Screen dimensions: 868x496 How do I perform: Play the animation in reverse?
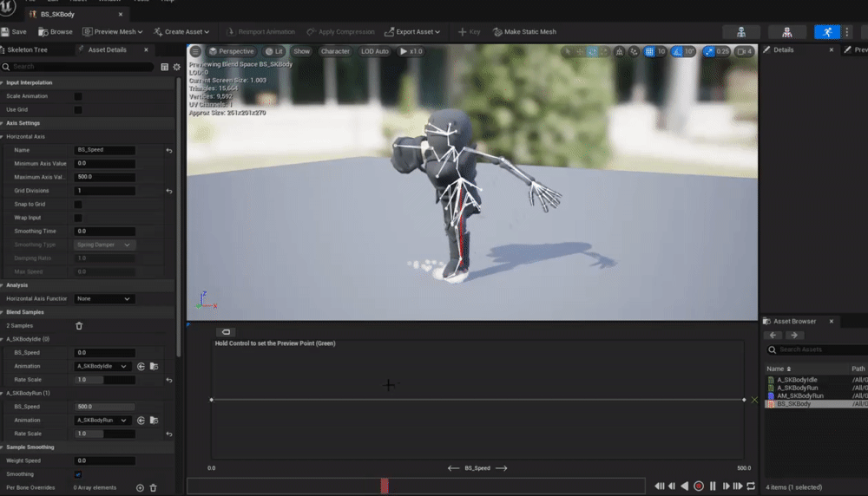pos(685,486)
